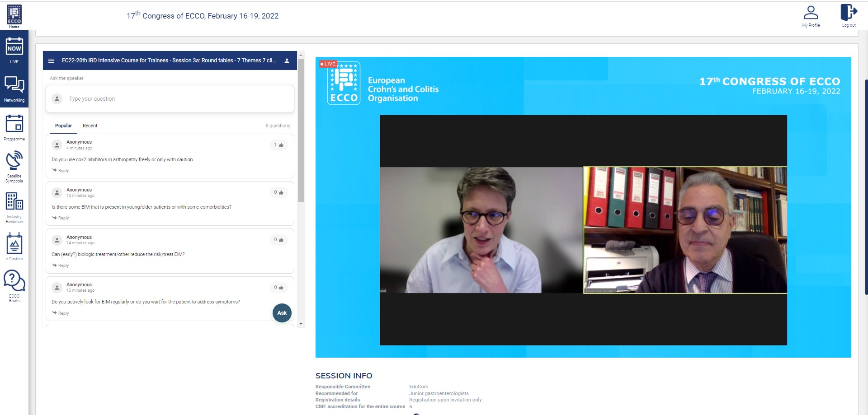Click avatar of the biologic treatment question
Image resolution: width=868 pixels, height=415 pixels.
pos(57,240)
